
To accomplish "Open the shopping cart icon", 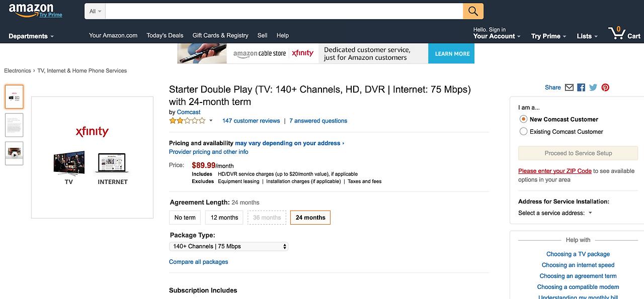I will click(624, 34).
